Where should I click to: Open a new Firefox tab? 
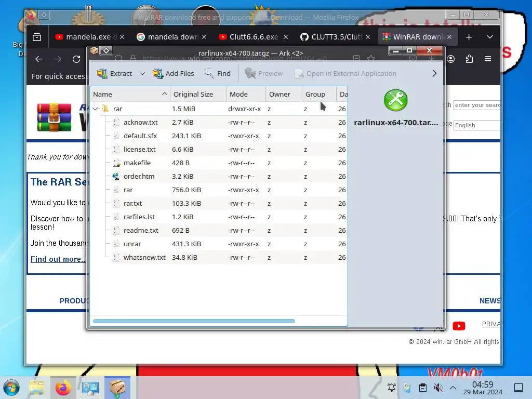[x=469, y=37]
